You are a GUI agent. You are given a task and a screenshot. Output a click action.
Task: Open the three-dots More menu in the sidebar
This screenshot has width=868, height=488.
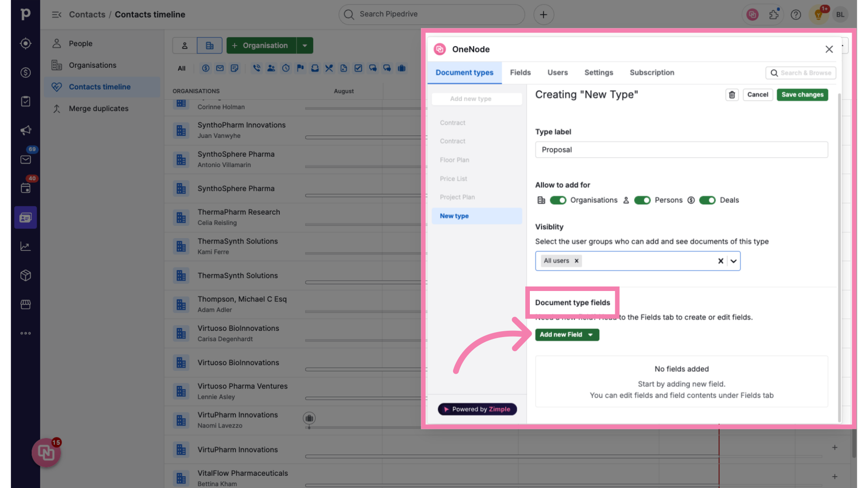25,333
